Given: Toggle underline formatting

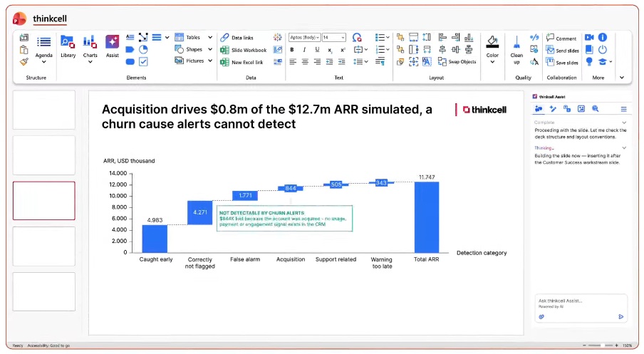Looking at the screenshot, I should tap(317, 50).
